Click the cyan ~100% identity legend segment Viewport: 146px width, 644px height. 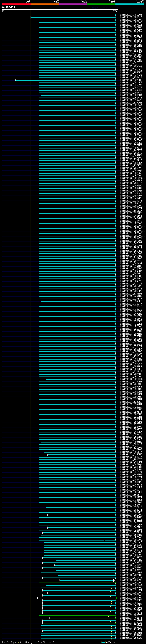tap(130, 4)
